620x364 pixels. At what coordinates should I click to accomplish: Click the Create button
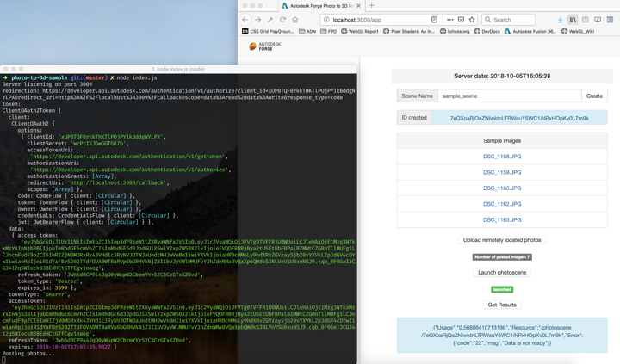click(x=594, y=96)
